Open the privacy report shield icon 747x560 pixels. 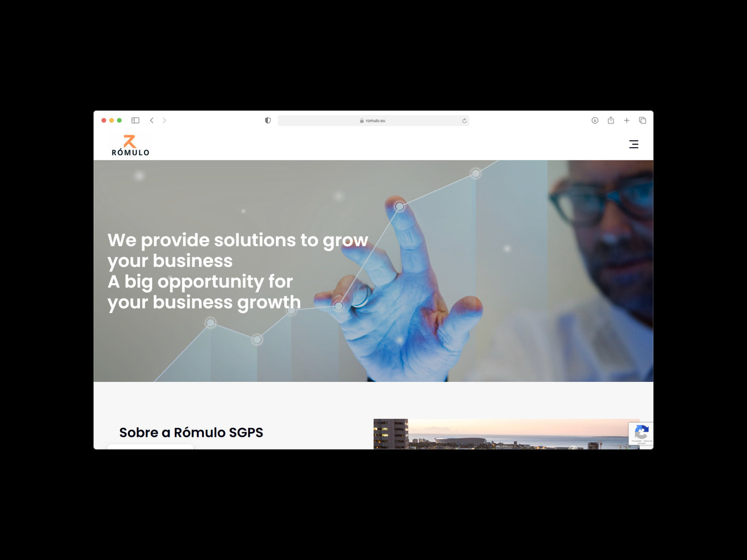pyautogui.click(x=268, y=121)
